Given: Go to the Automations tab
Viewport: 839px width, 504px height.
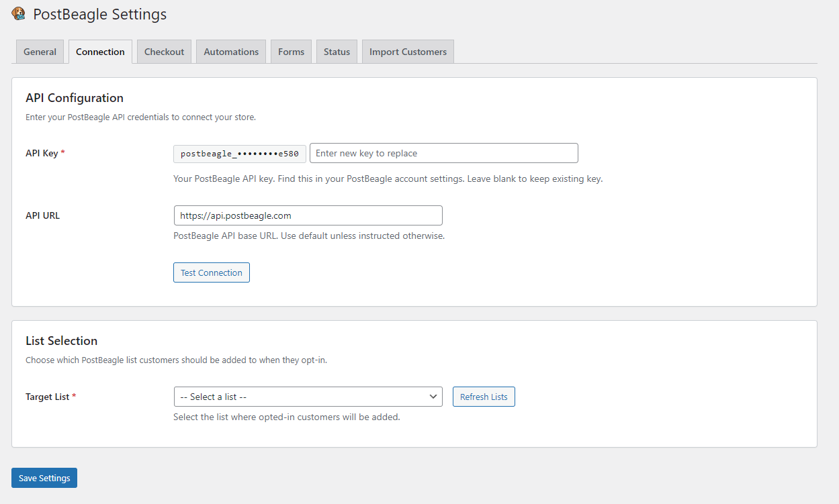Looking at the screenshot, I should pyautogui.click(x=231, y=52).
